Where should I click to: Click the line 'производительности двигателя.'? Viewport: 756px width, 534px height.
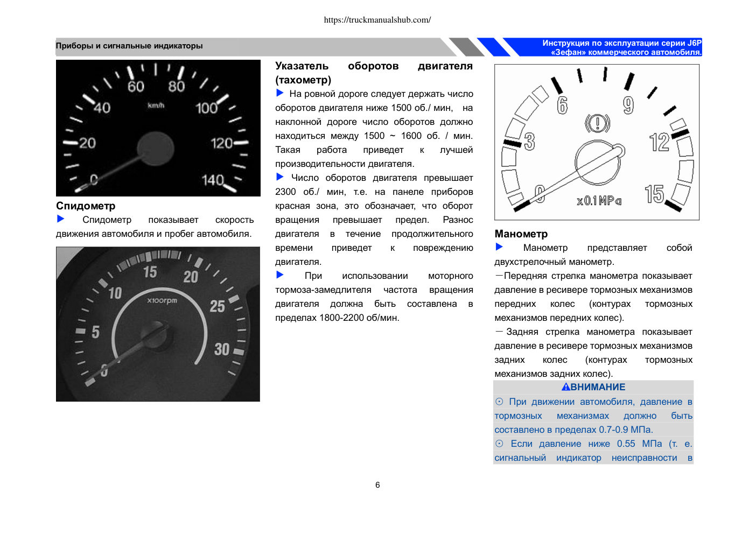345,164
